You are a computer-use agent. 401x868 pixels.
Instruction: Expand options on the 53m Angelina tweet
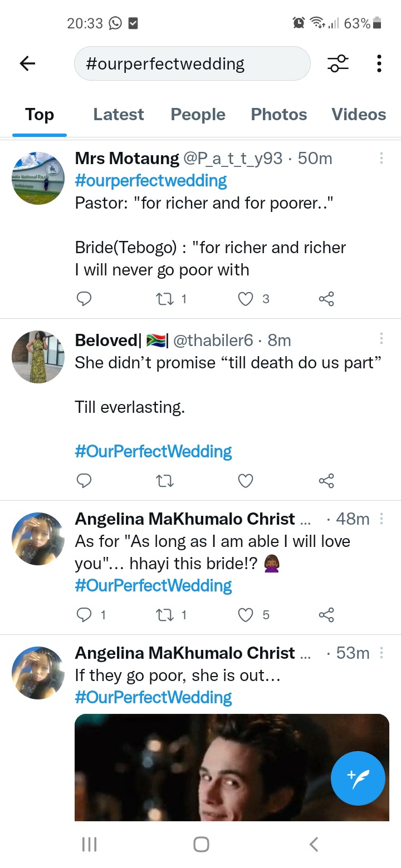click(x=382, y=652)
